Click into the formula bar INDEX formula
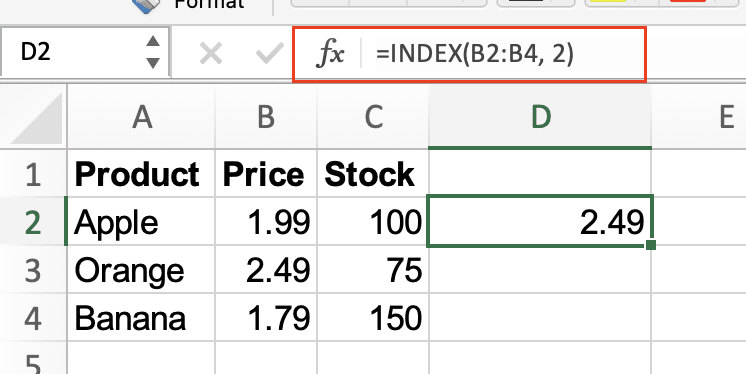 tap(475, 54)
